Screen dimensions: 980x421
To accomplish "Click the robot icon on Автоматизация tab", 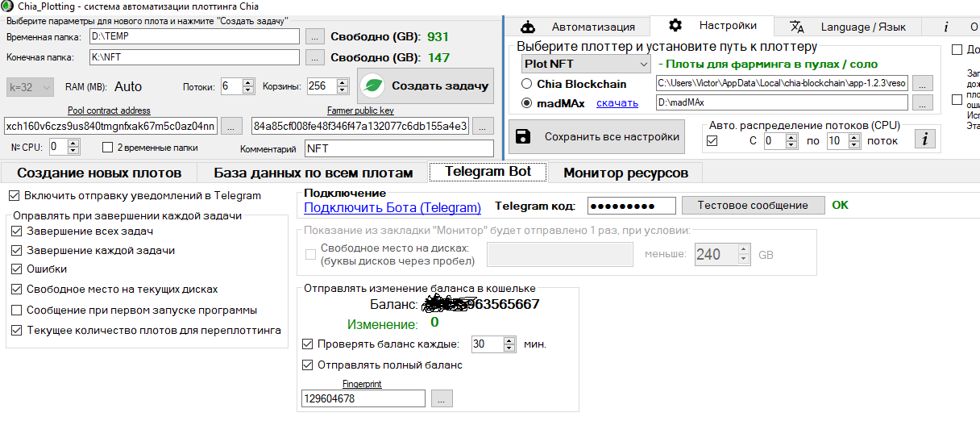I will (529, 27).
